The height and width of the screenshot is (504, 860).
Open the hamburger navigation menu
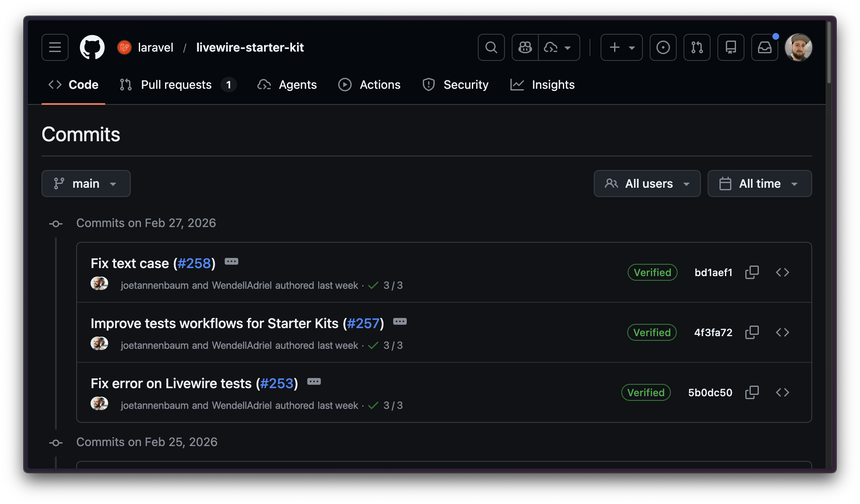tap(55, 47)
